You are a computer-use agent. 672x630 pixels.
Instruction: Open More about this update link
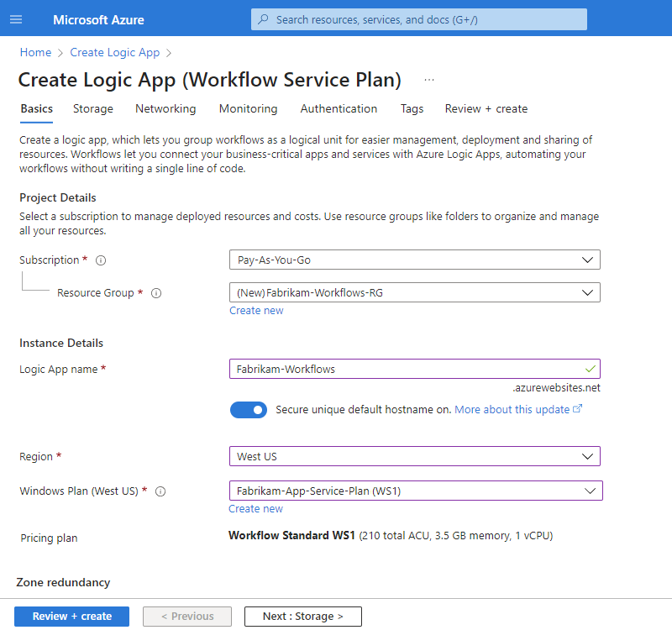[x=512, y=410]
